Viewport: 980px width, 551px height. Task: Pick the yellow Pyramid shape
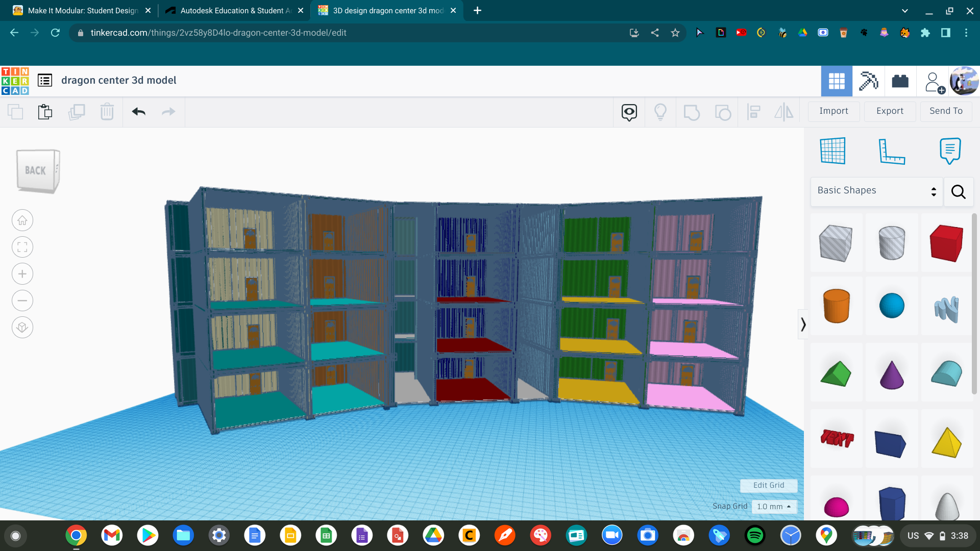(946, 442)
